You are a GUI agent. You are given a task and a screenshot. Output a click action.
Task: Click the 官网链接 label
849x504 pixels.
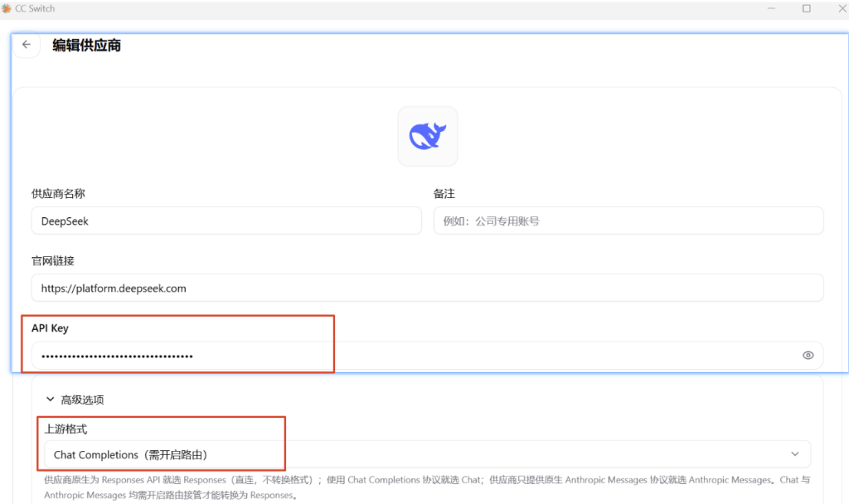click(52, 261)
